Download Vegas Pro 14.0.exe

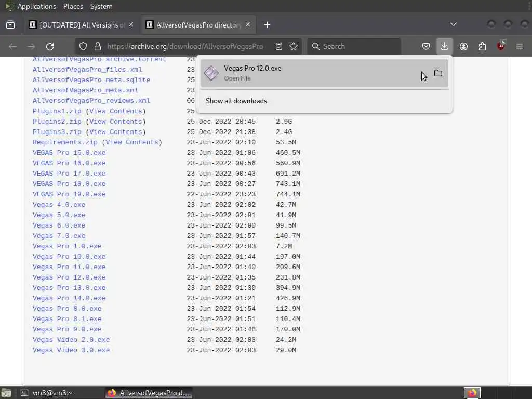click(x=69, y=298)
